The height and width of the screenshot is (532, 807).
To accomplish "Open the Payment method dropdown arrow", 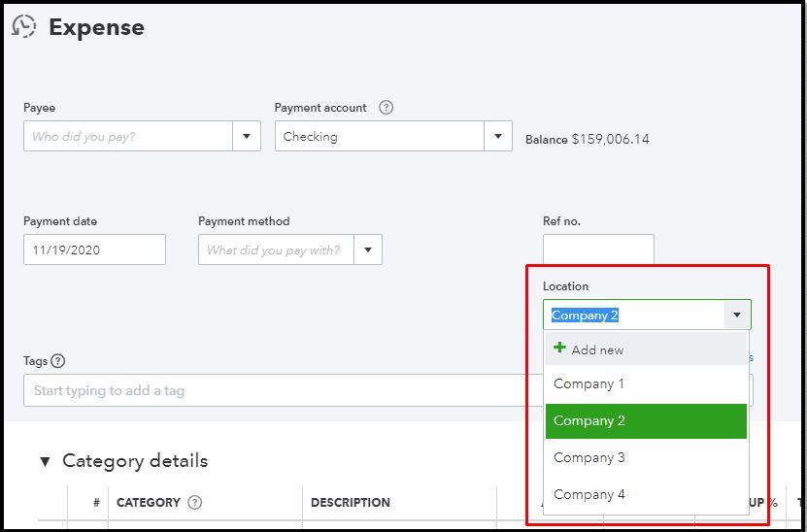I will pos(368,249).
